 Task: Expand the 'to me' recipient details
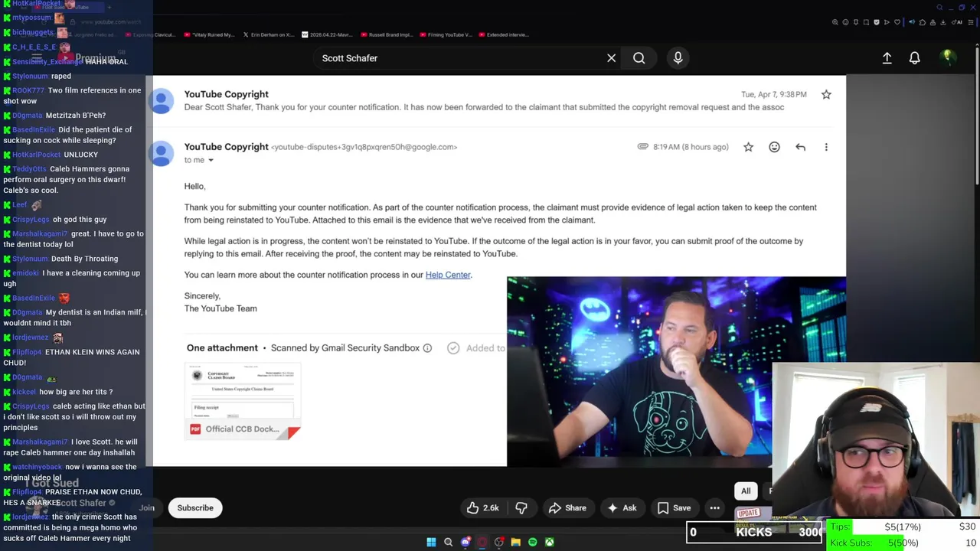click(x=211, y=160)
